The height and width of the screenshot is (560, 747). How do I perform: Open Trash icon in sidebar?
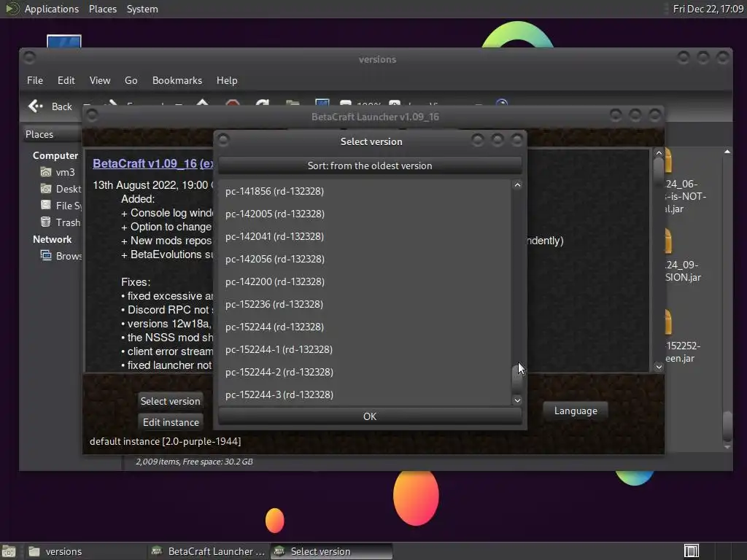[46, 222]
